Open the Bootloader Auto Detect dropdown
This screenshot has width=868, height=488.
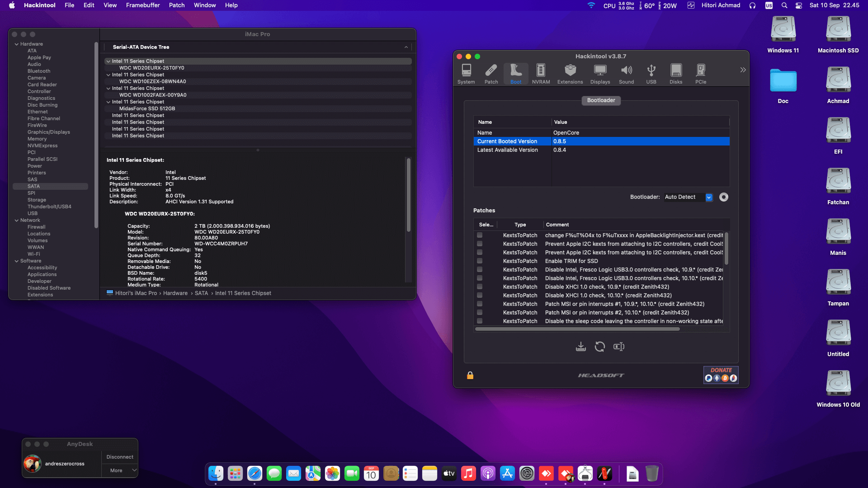709,197
